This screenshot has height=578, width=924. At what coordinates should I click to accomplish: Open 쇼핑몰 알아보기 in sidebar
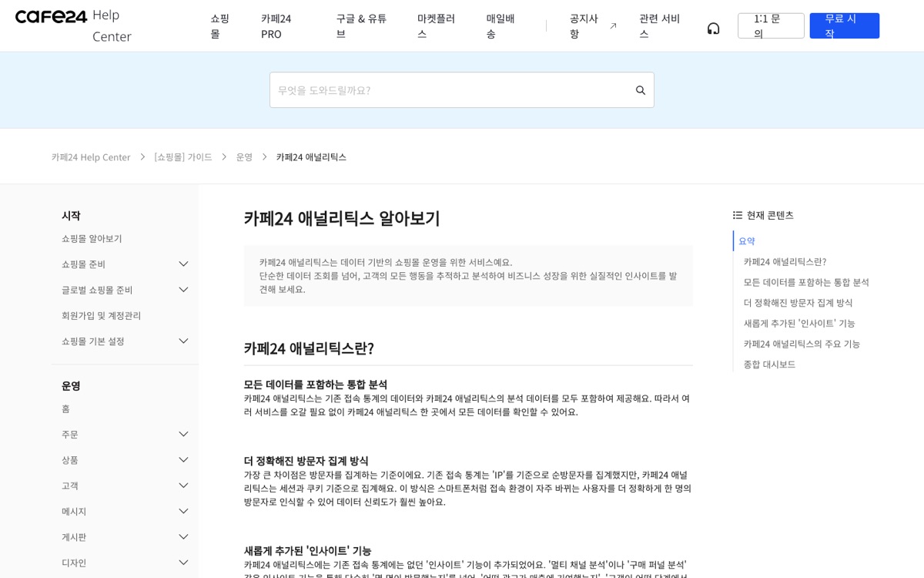tap(92, 239)
